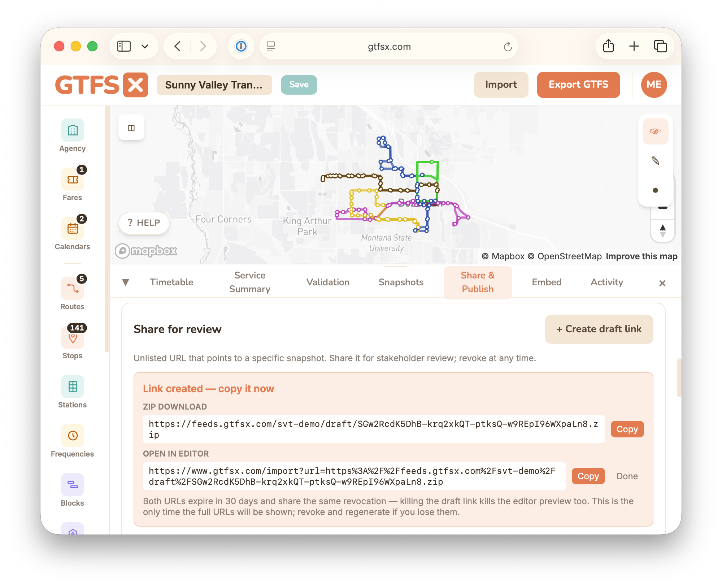Copy the Open in Editor URL
The image size is (722, 588).
588,476
